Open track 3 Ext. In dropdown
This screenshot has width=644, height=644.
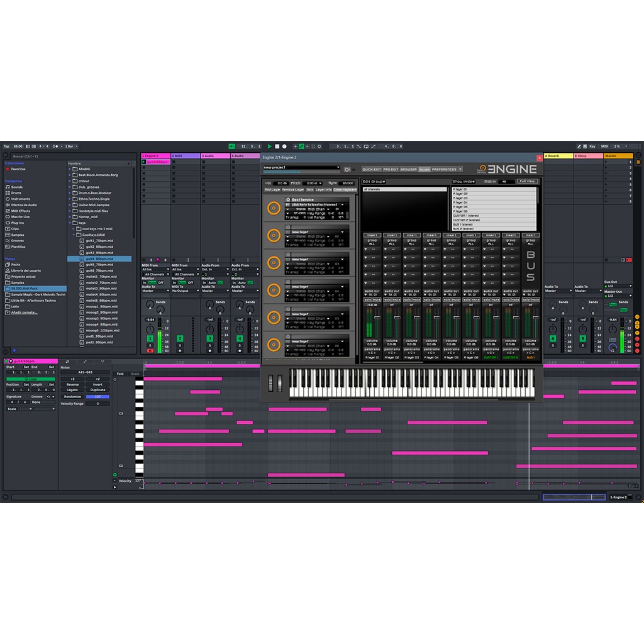pyautogui.click(x=215, y=269)
